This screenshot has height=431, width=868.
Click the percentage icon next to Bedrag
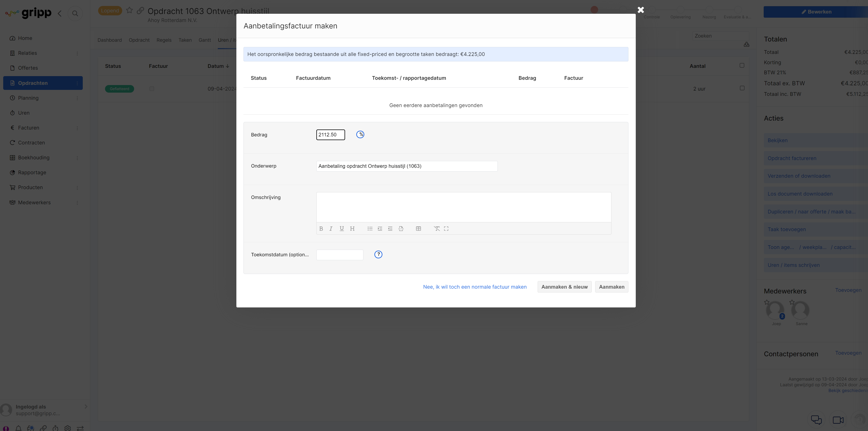pos(360,134)
